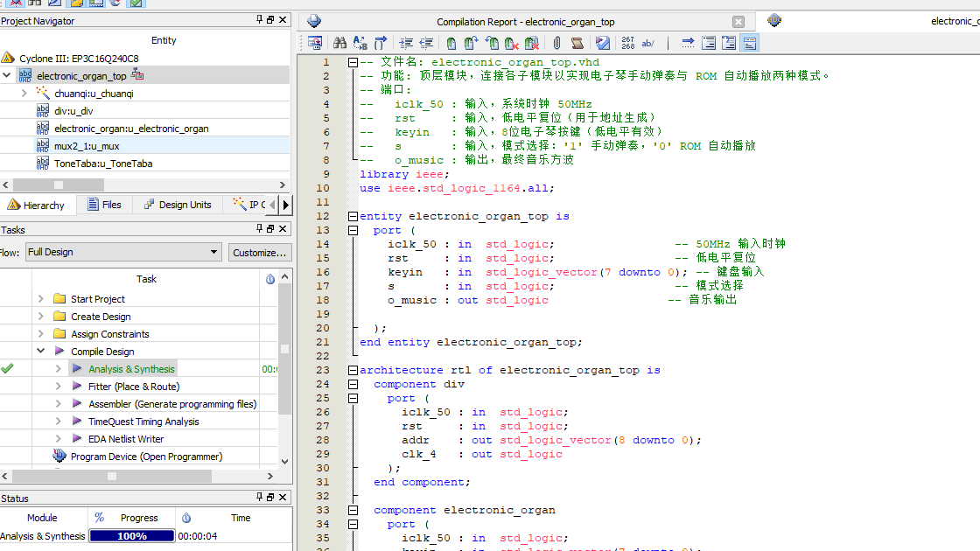Open the Design Units tab
The image size is (980, 551).
pyautogui.click(x=178, y=205)
